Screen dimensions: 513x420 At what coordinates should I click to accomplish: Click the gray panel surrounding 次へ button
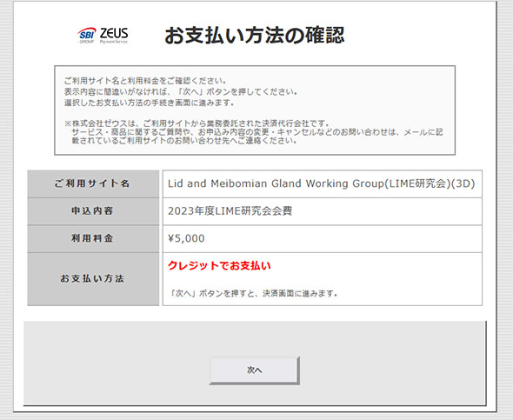coord(255,363)
